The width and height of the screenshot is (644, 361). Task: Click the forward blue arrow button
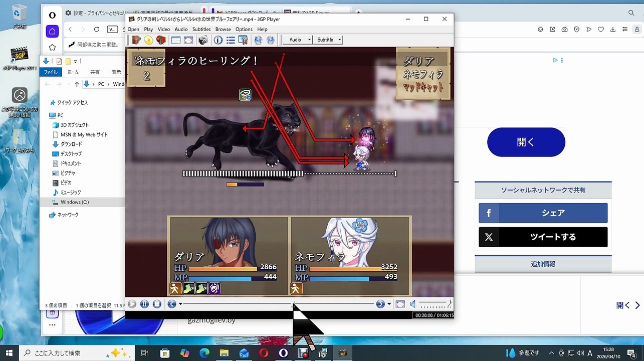[x=380, y=304]
